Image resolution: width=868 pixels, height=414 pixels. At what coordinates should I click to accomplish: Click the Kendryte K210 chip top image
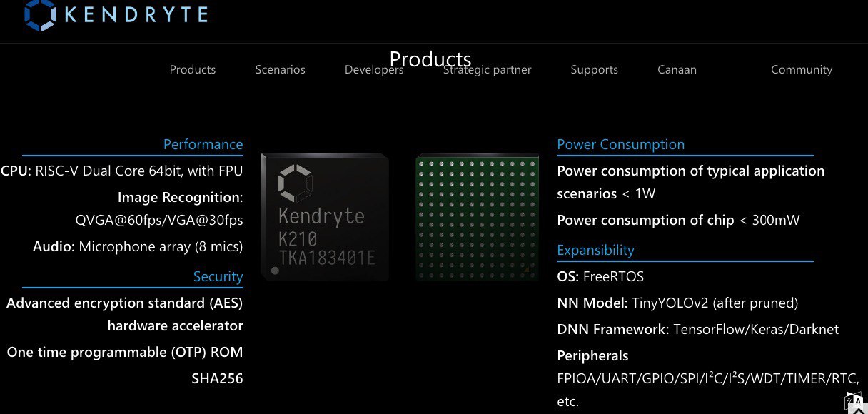click(x=325, y=217)
